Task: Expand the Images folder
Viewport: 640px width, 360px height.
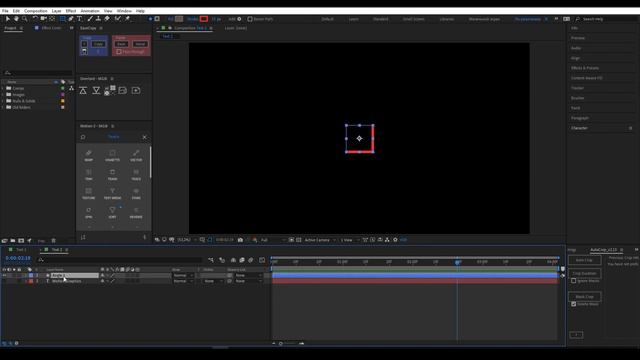Action: point(3,95)
